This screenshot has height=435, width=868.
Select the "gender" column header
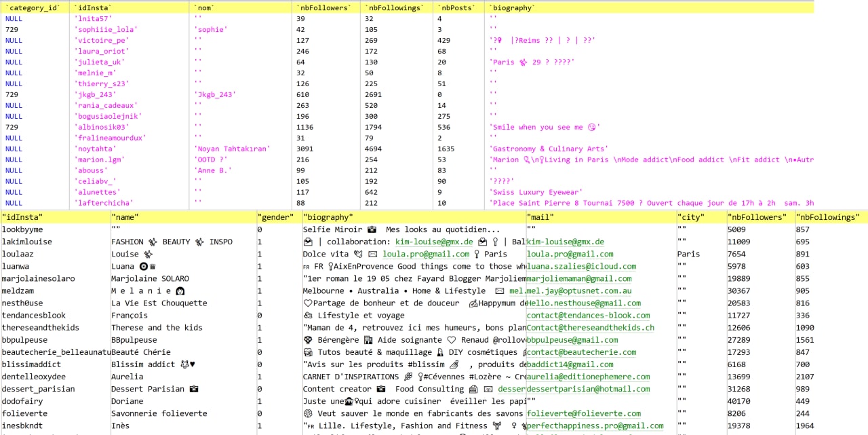pos(275,217)
